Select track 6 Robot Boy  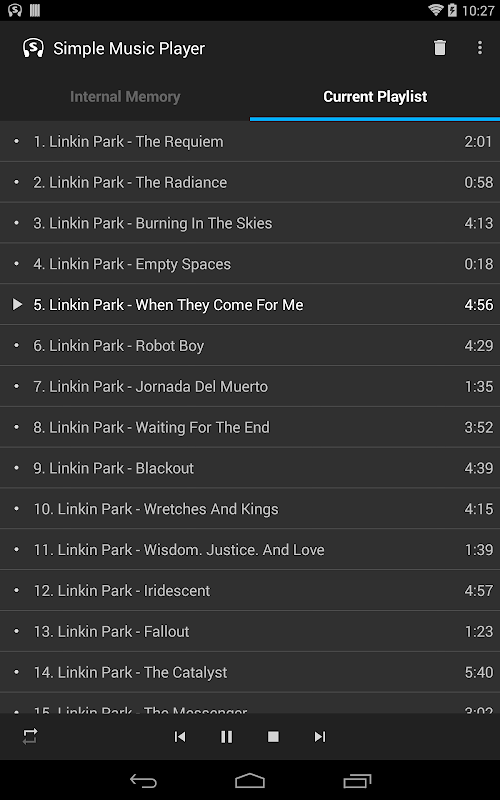pos(250,345)
